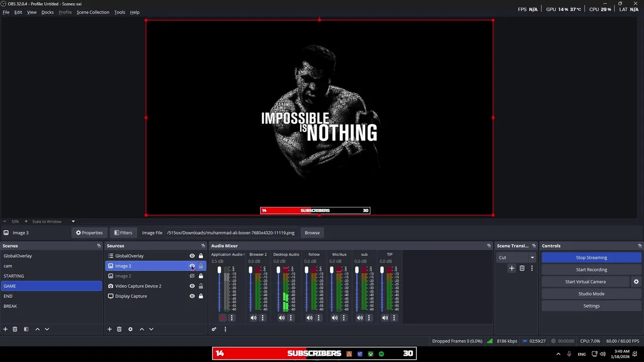Screen dimensions: 644x362
Task: Open Application Audio channel three-dot options
Action: pyautogui.click(x=232, y=318)
